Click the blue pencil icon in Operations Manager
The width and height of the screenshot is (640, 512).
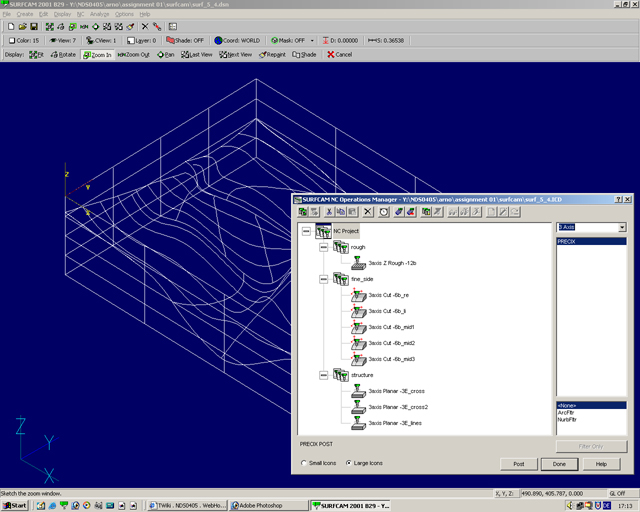399,211
